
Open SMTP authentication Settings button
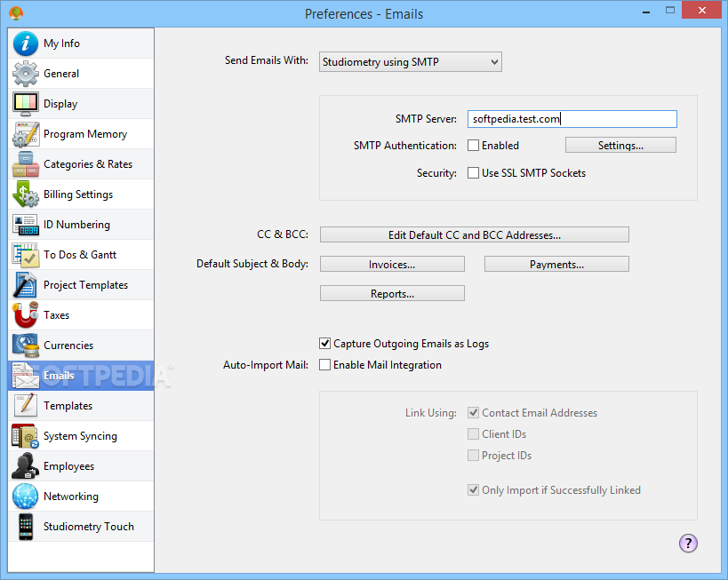620,146
